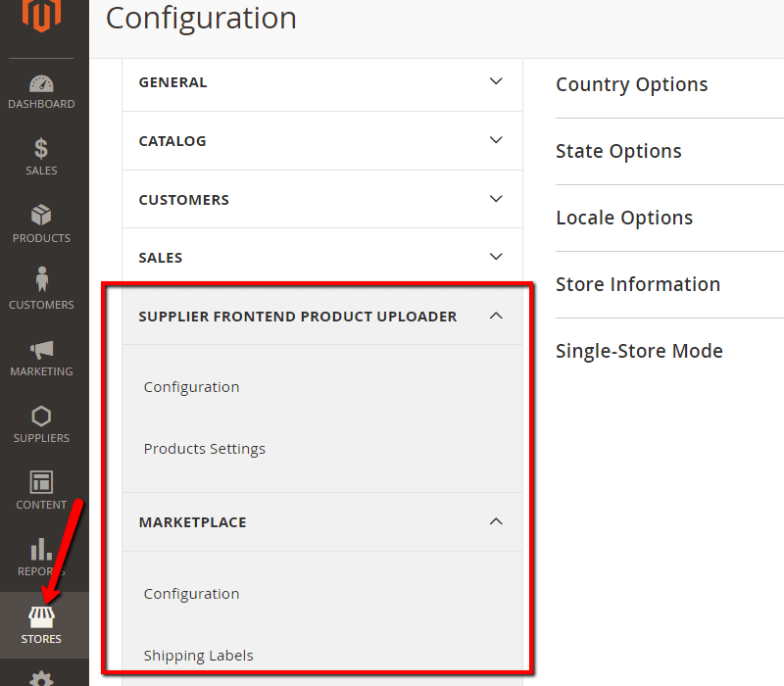This screenshot has height=686, width=784.
Task: Open the Reports bar chart icon
Action: (41, 550)
